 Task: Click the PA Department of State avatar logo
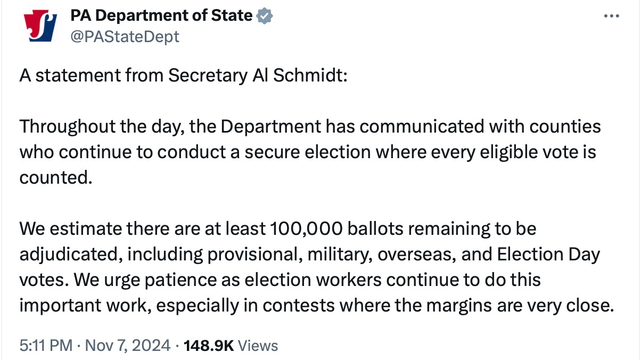point(40,26)
